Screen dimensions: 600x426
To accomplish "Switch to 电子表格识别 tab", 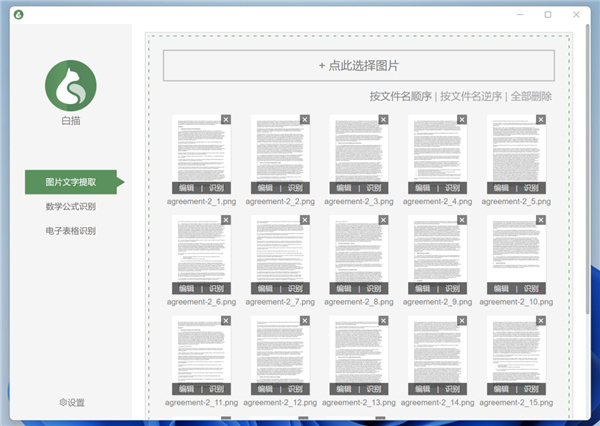I will 71,231.
